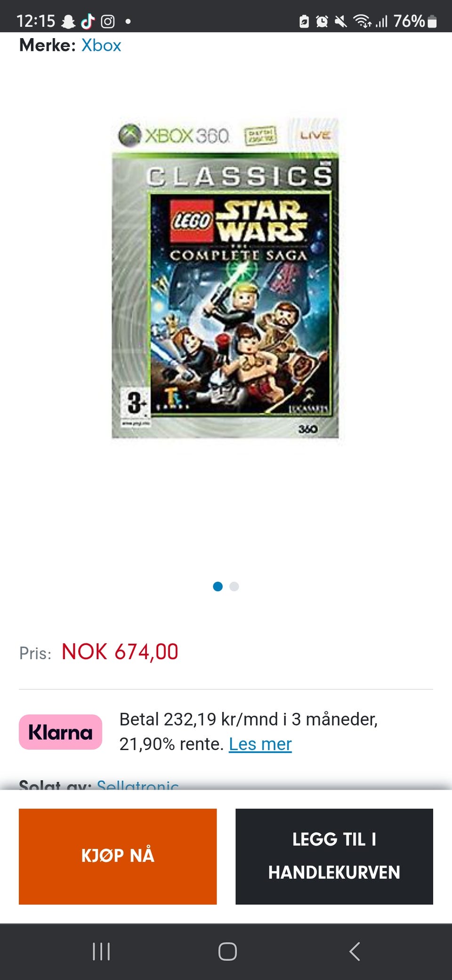Tap the battery saver status icon
Viewport: 452px width, 980px height.
pyautogui.click(x=304, y=21)
